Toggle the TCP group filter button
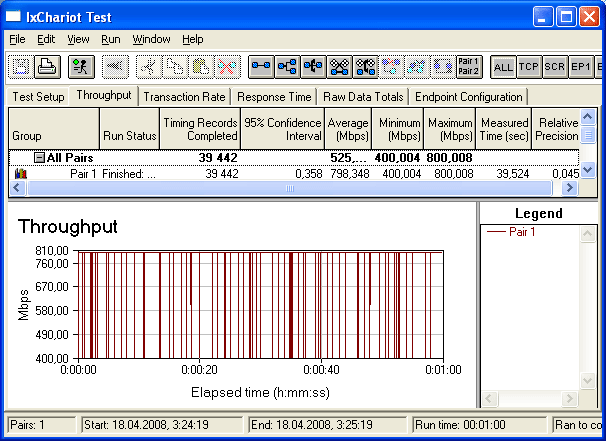Screen dimensions: 606x441 (x=529, y=67)
